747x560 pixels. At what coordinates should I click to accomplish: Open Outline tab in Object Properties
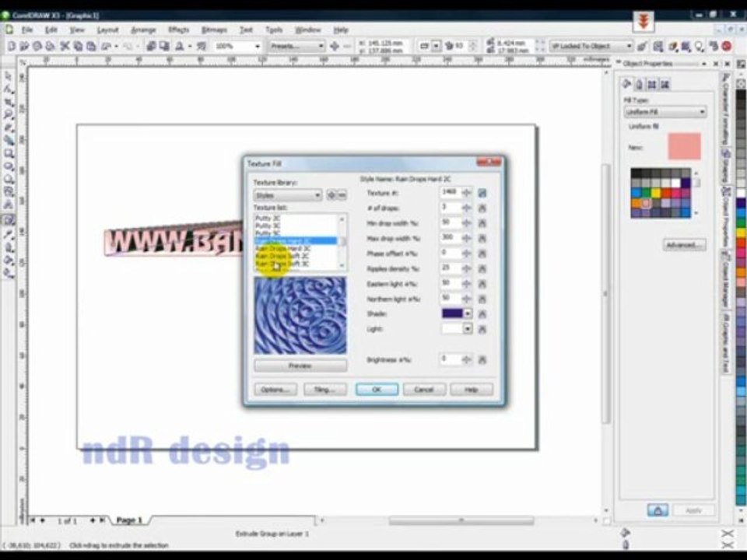click(640, 84)
